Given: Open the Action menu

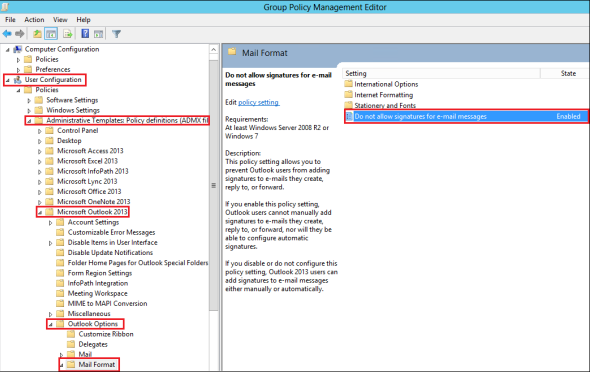Looking at the screenshot, I should pyautogui.click(x=34, y=20).
